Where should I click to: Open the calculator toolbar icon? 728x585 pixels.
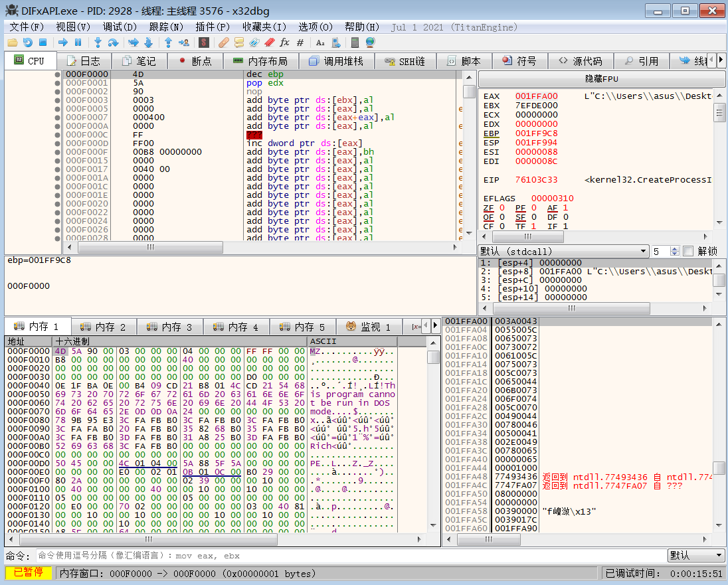pos(355,42)
